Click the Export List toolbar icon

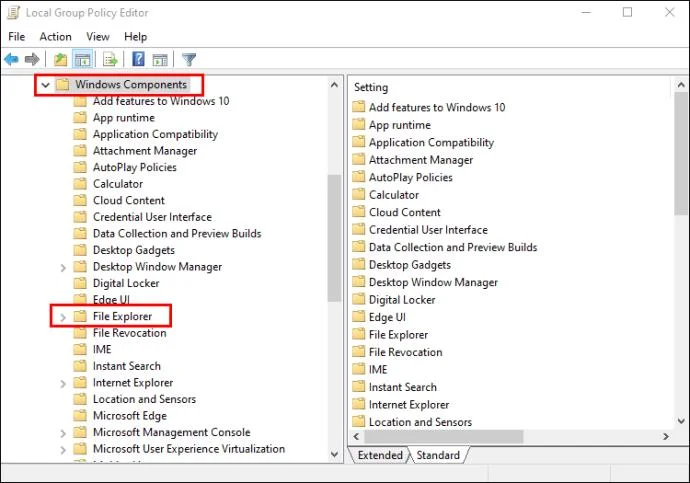point(110,59)
